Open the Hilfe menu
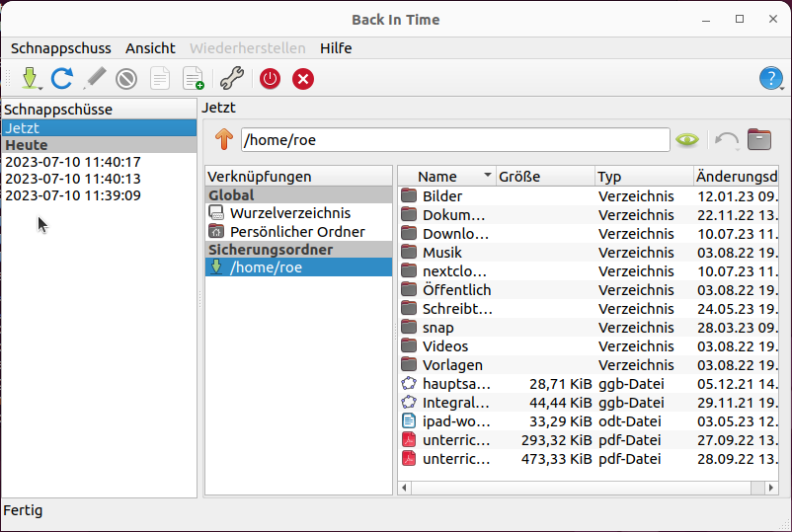The width and height of the screenshot is (792, 532). (x=336, y=47)
